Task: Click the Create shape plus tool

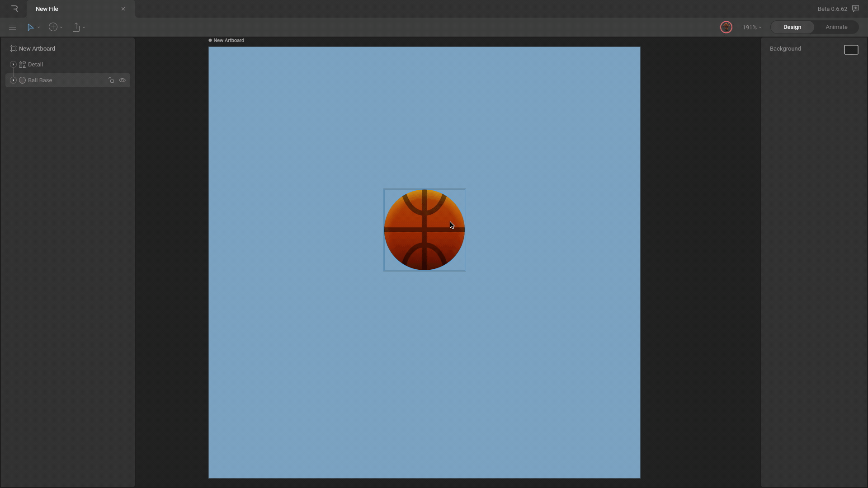Action: pyautogui.click(x=53, y=27)
